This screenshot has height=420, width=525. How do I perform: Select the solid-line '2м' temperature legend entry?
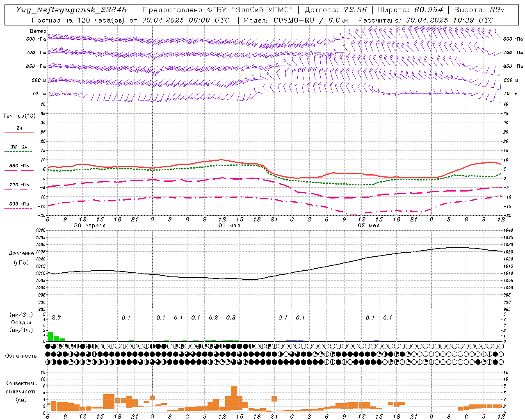click(x=19, y=128)
